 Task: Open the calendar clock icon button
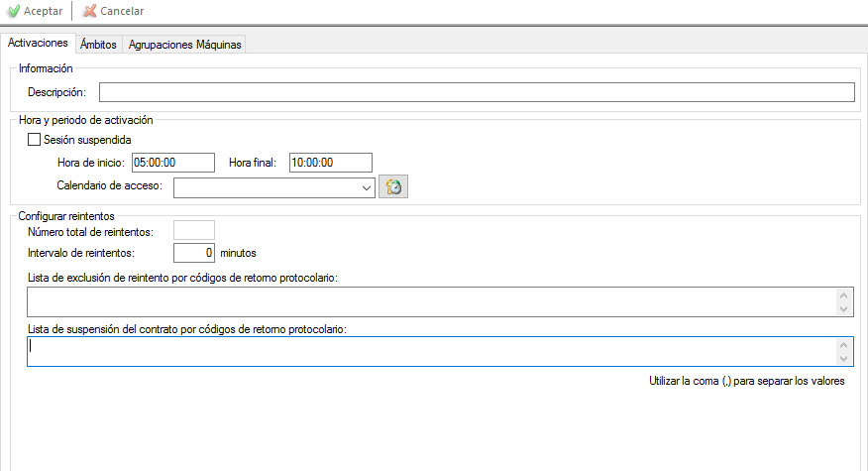click(x=393, y=187)
